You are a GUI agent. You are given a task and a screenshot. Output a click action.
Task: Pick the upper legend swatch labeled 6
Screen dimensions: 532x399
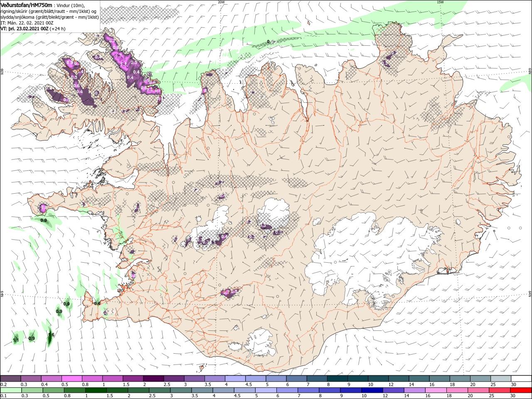[x=296, y=379]
